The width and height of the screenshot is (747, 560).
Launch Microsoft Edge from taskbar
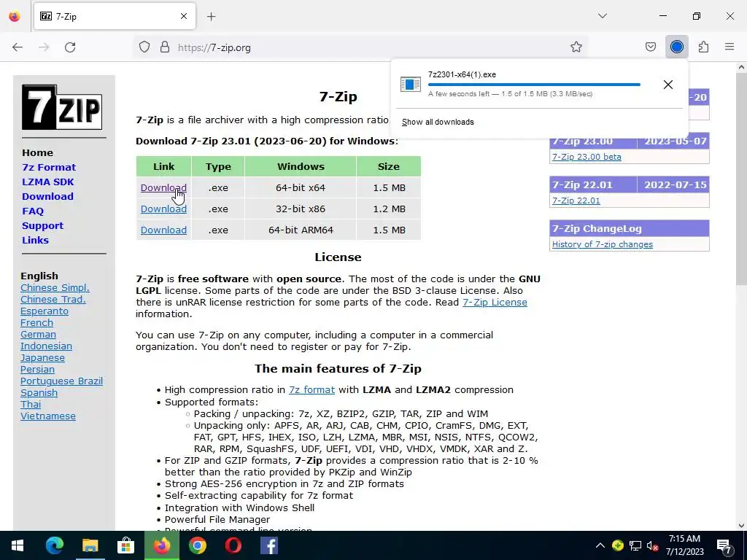point(54,545)
